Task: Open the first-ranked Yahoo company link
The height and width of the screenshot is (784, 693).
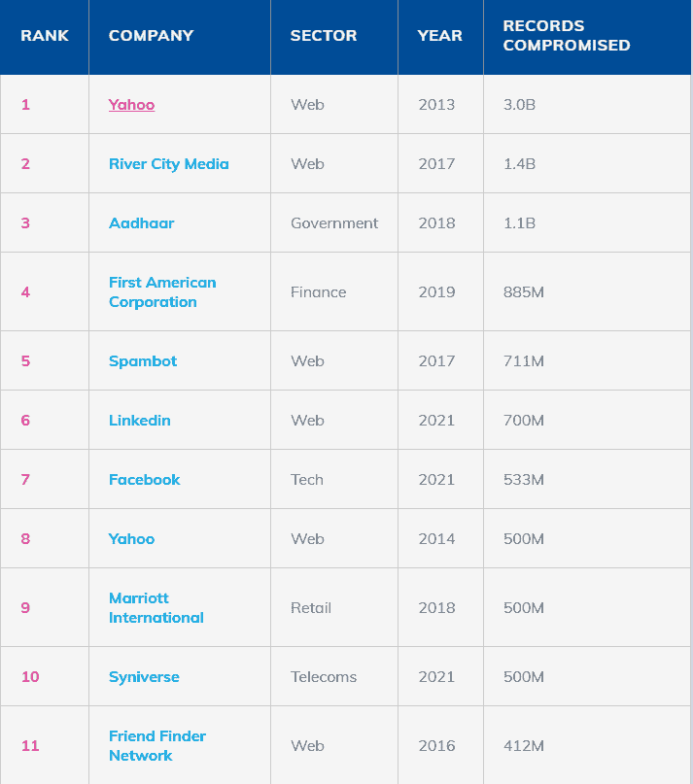Action: click(x=131, y=104)
